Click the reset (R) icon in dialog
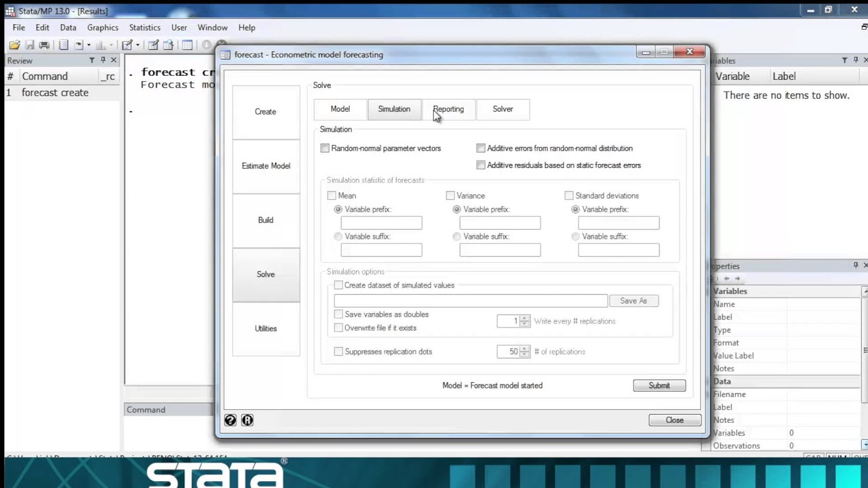Image resolution: width=868 pixels, height=488 pixels. [247, 420]
